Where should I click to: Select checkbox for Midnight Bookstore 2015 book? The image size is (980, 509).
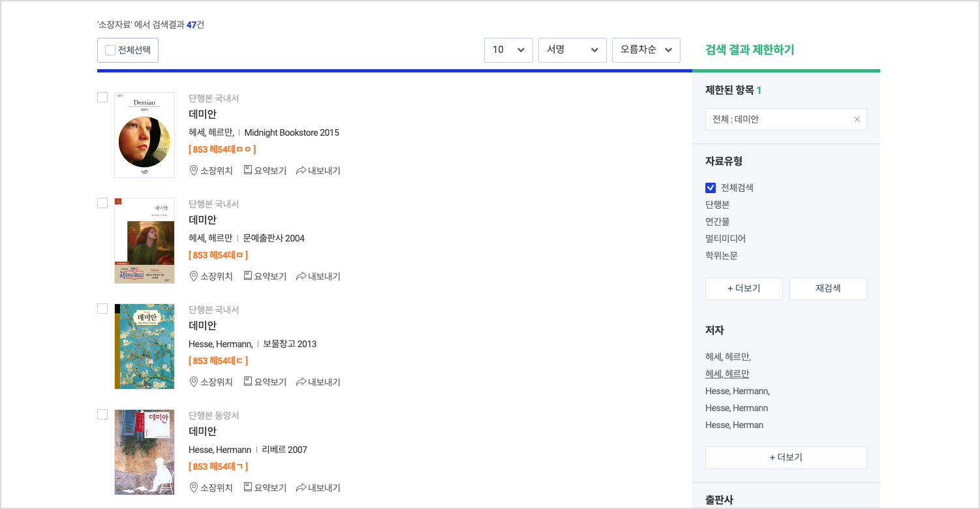102,97
